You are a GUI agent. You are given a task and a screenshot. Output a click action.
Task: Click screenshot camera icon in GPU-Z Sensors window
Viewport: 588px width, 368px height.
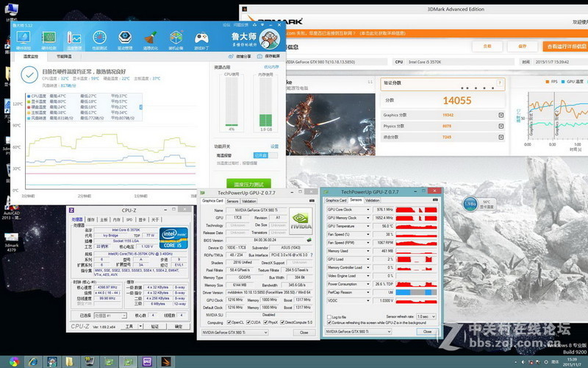[435, 199]
